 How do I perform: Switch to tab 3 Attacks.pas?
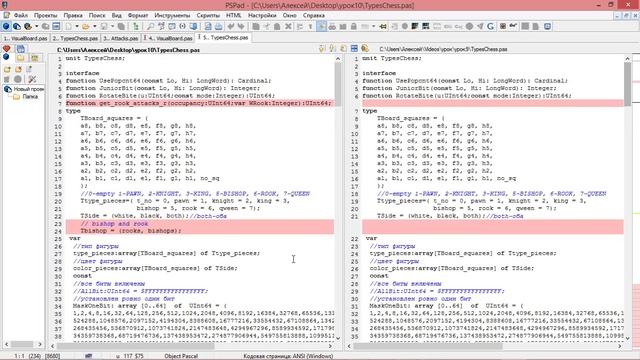[x=120, y=38]
